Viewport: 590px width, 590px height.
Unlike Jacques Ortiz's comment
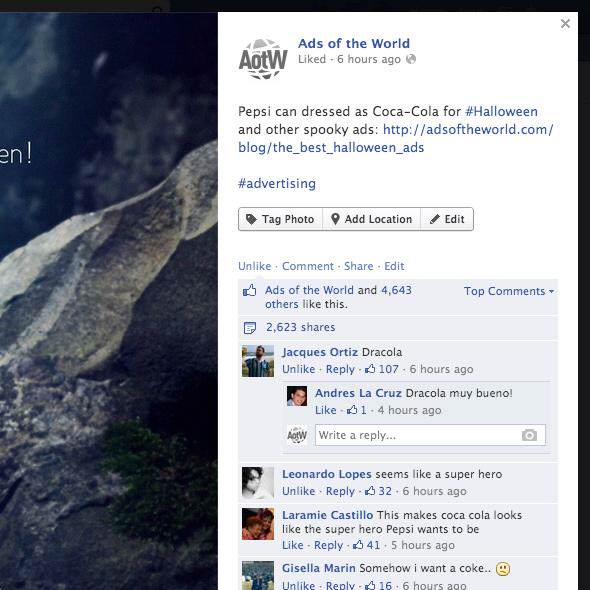point(298,369)
